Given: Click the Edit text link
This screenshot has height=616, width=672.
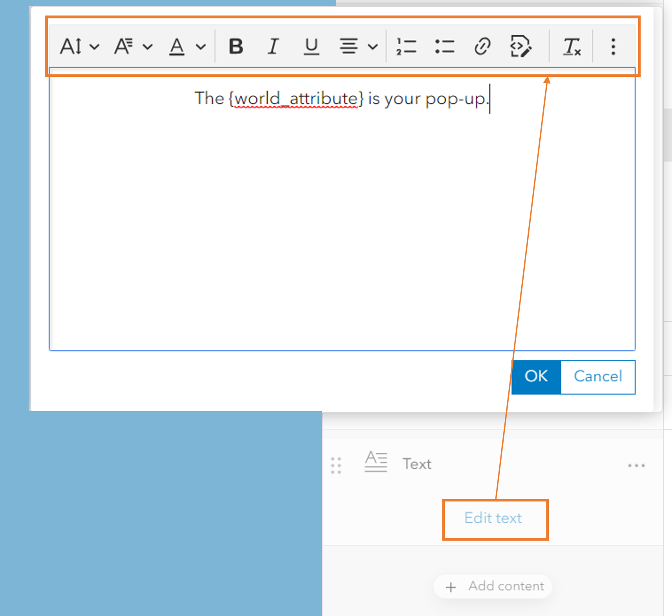Looking at the screenshot, I should 493,518.
